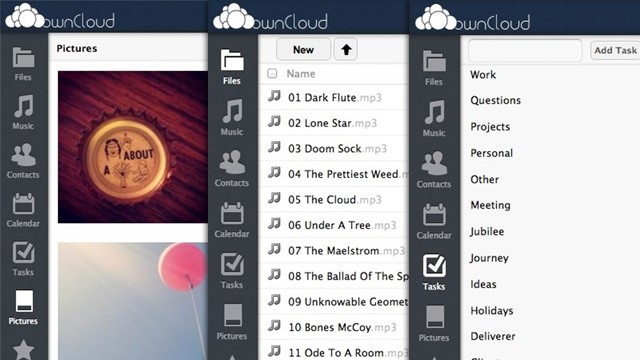Open Files in the Tasks window sidebar
This screenshot has width=640, height=360.
click(434, 68)
